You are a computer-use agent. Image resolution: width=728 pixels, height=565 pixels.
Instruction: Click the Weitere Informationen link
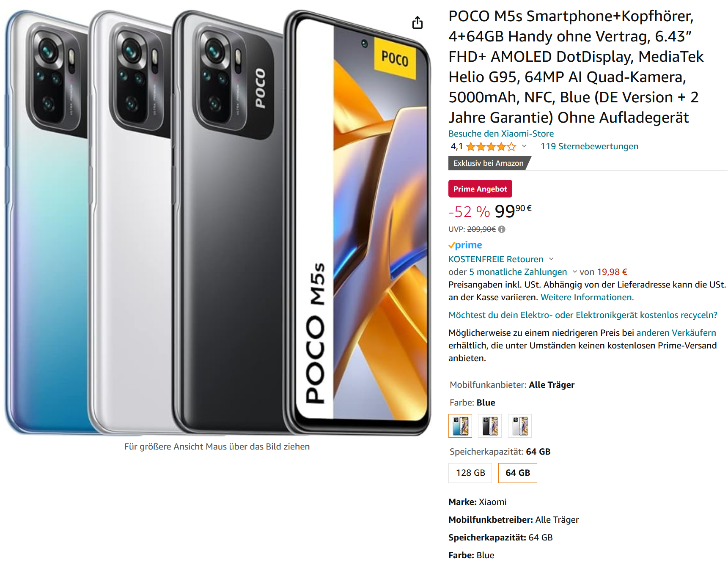click(587, 297)
